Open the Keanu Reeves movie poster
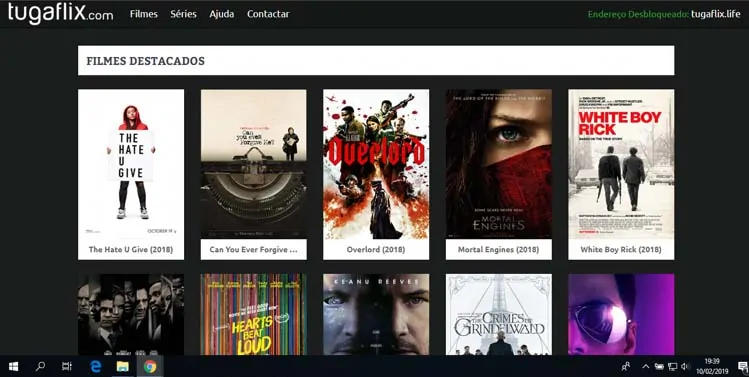Viewport: 749px width, 377px height. coord(376,314)
